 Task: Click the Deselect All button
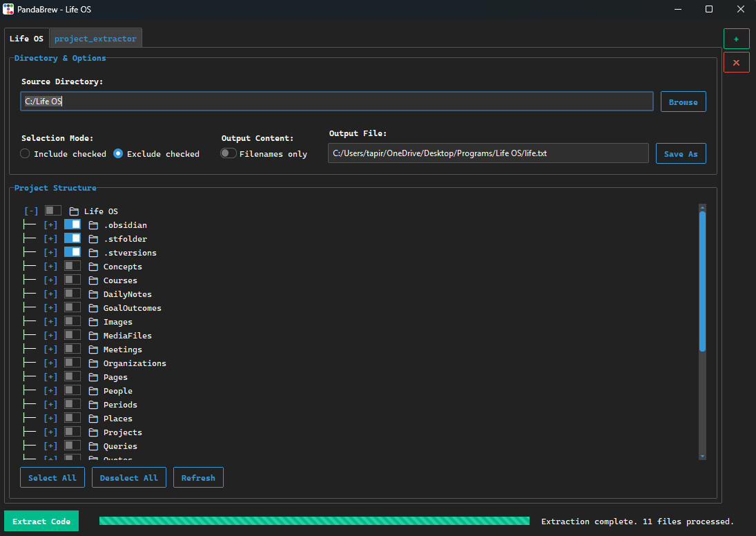click(129, 478)
